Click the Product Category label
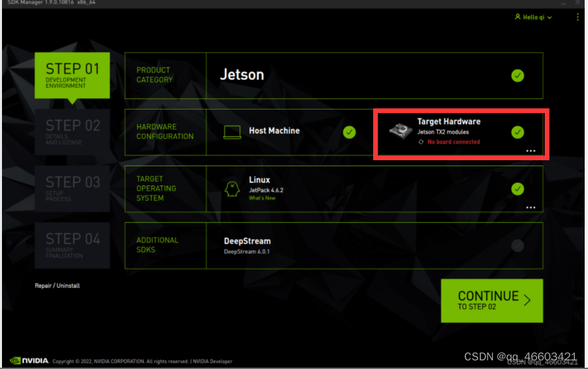The image size is (588, 369). (x=154, y=75)
